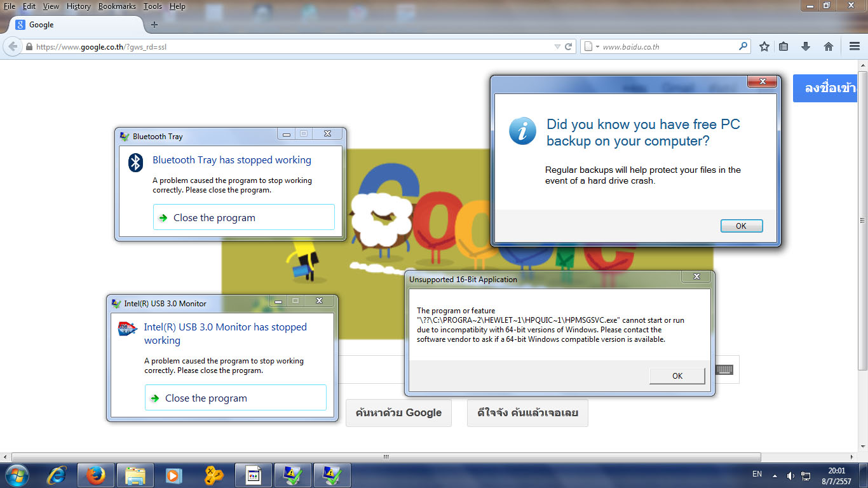Open the search engine selector dropdown
Image resolution: width=868 pixels, height=488 pixels.
point(591,46)
